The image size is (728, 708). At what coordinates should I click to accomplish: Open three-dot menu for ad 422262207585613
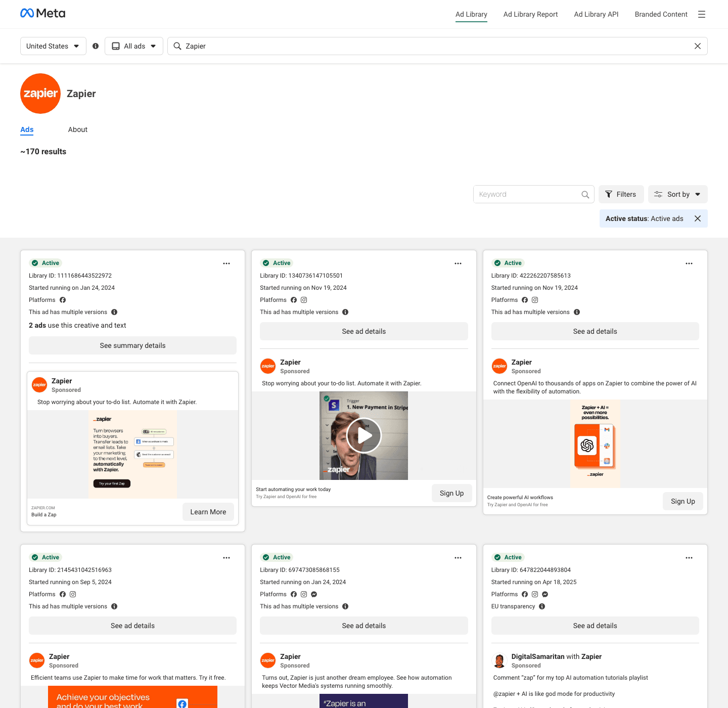click(689, 263)
